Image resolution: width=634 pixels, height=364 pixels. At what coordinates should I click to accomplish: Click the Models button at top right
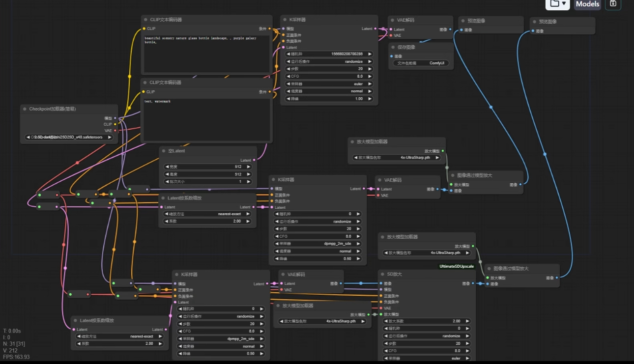588,4
